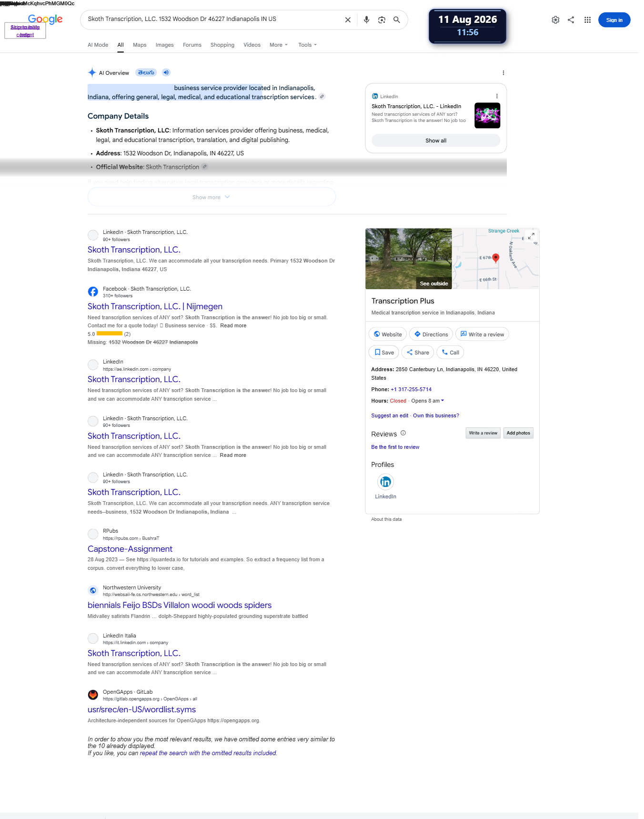Click the red map location pin
The width and height of the screenshot is (644, 819).
496,258
